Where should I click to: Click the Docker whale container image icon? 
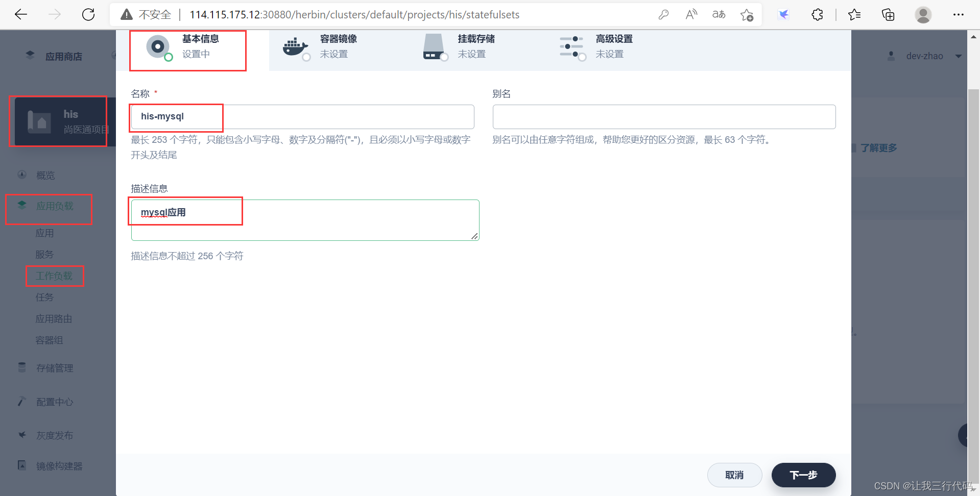(295, 47)
